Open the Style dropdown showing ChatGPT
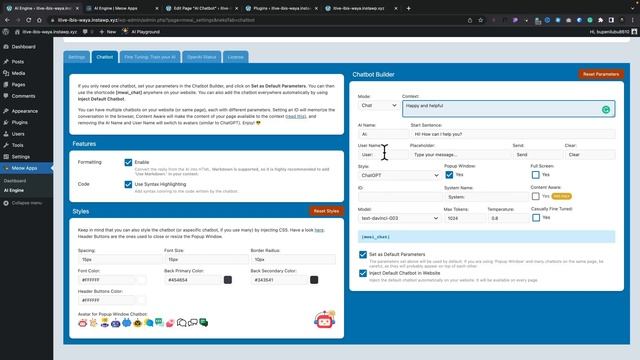The image size is (640, 360). (x=399, y=176)
